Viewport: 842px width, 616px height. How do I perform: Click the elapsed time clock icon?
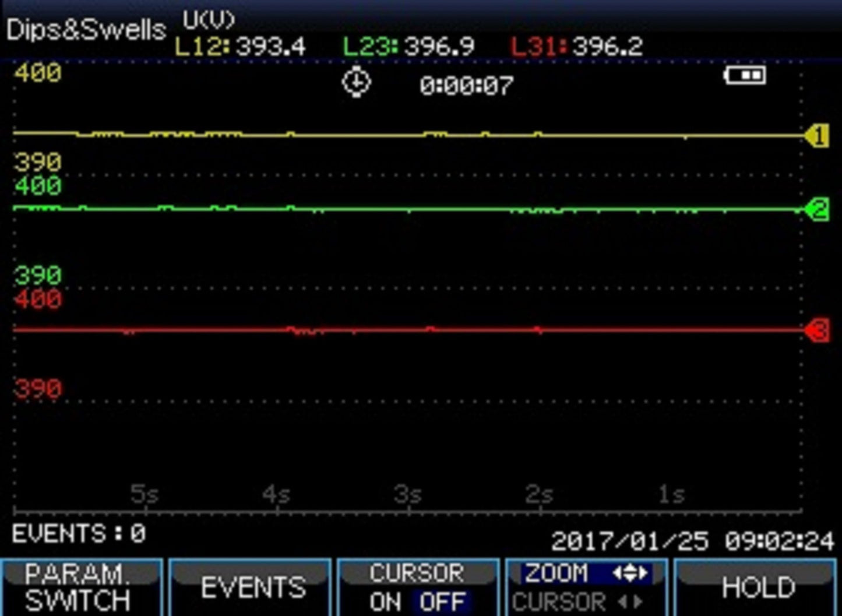click(x=356, y=82)
